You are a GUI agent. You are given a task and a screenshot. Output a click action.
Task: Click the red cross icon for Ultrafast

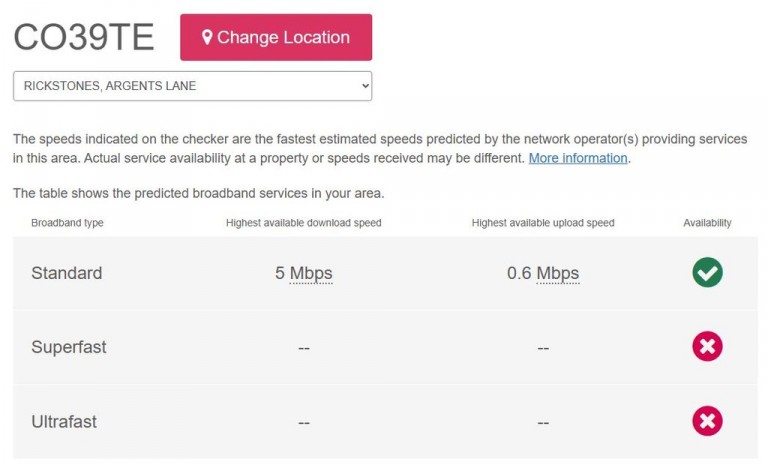(x=707, y=421)
